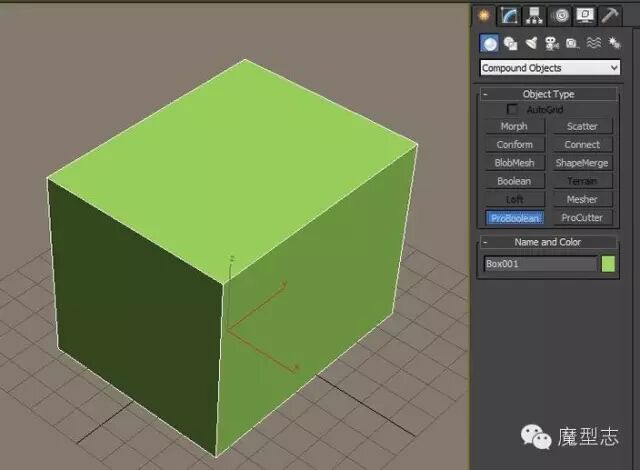
Task: Select the Helpers category icon
Action: [572, 43]
